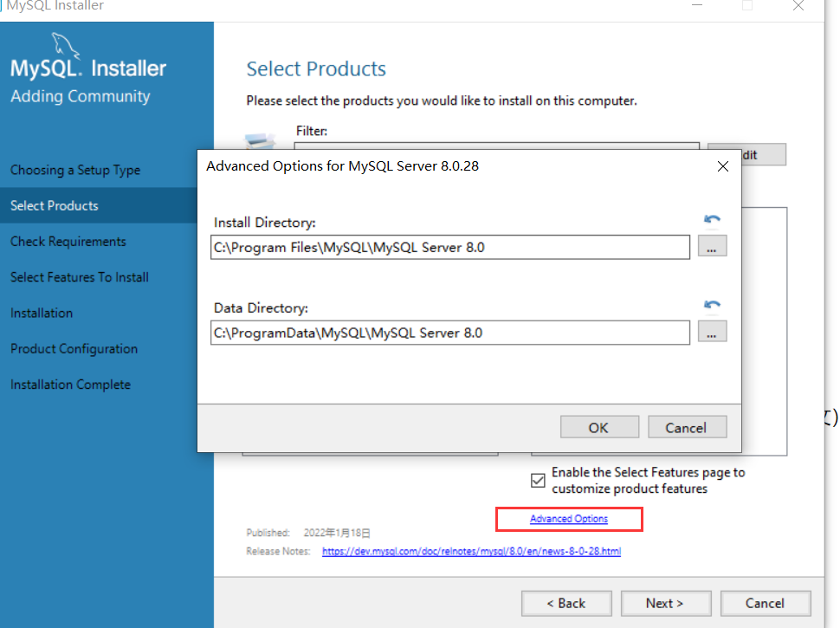Toggle Enable the Select Features page checkbox
The image size is (840, 628).
(x=538, y=480)
